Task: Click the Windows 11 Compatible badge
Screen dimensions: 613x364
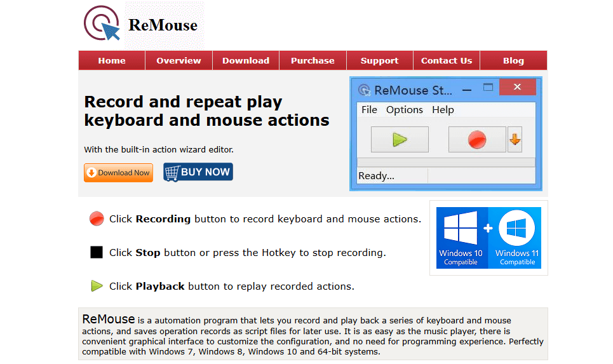Action: click(x=516, y=238)
